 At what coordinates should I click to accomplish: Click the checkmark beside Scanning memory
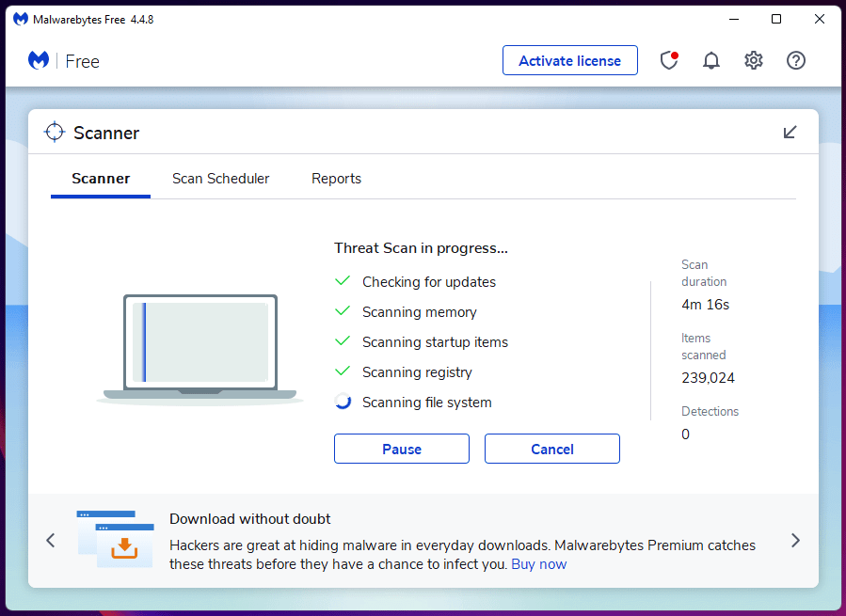(x=343, y=311)
